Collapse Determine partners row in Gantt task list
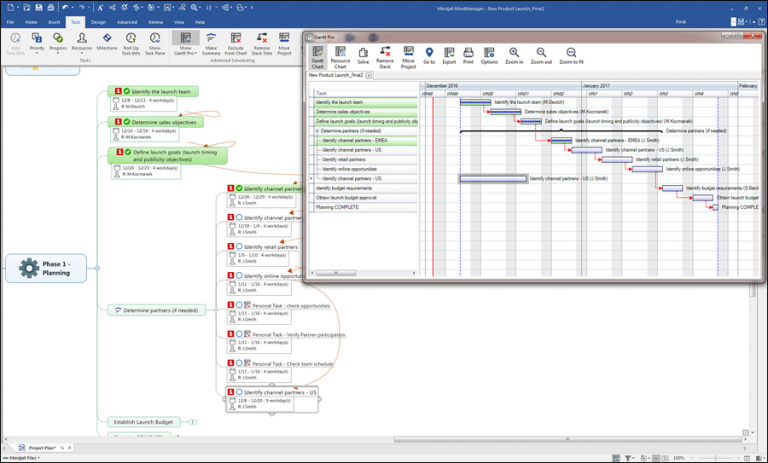Screen dimensions: 768x463 (317, 131)
